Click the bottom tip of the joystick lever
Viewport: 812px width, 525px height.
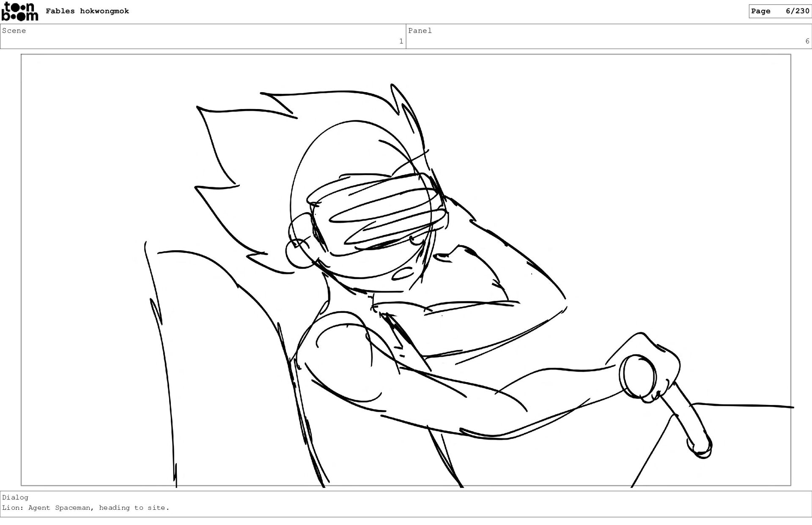701,449
